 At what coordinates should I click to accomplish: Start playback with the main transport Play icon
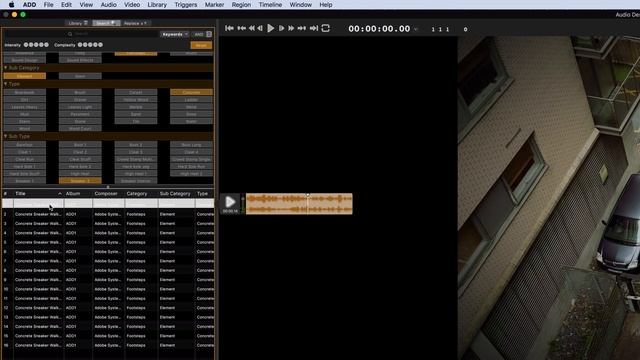point(270,28)
